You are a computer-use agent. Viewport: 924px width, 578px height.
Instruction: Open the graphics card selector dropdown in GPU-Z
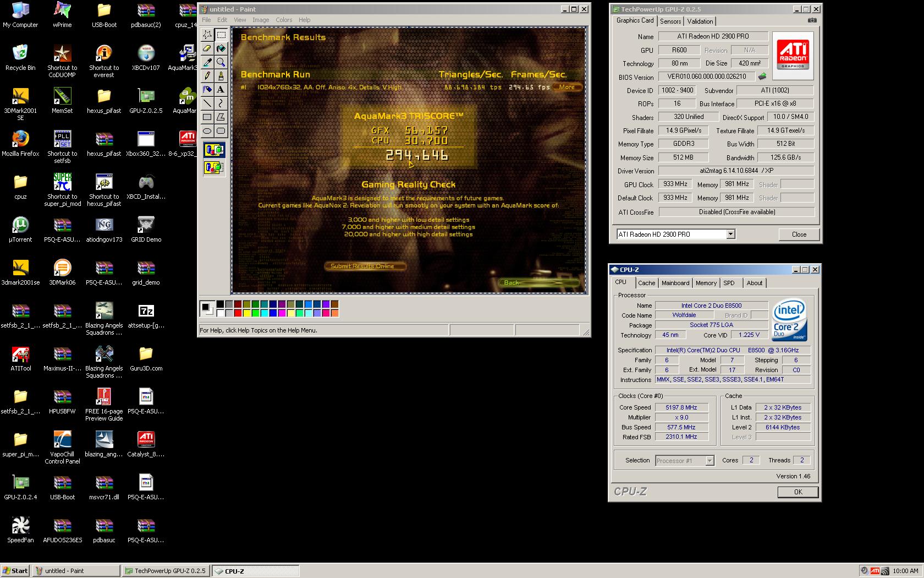pyautogui.click(x=730, y=234)
